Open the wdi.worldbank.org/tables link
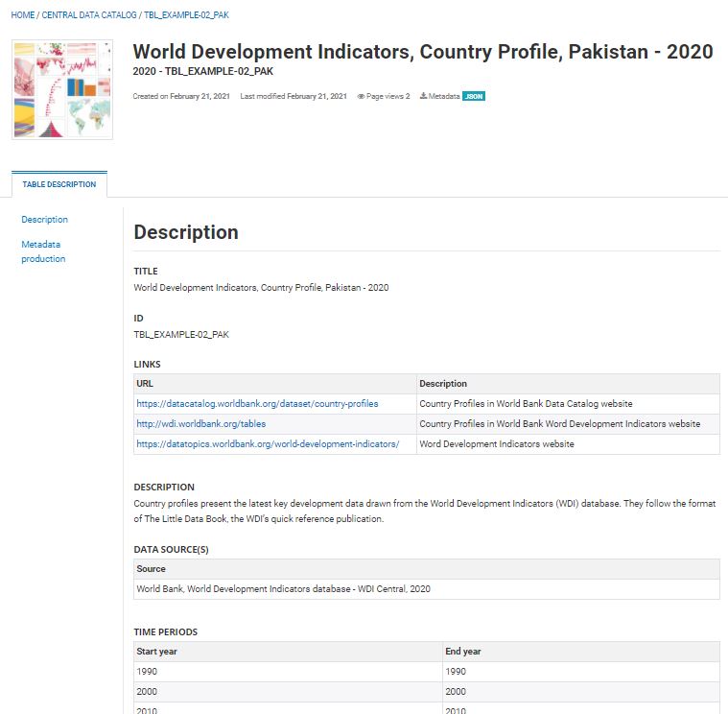Screen dimensions: 728x714 point(201,424)
